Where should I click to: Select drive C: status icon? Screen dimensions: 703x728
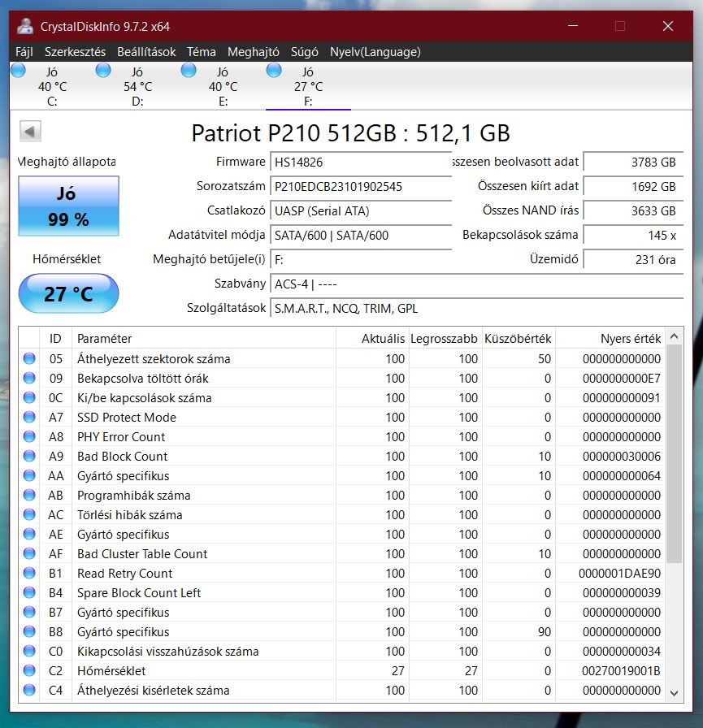click(x=19, y=71)
